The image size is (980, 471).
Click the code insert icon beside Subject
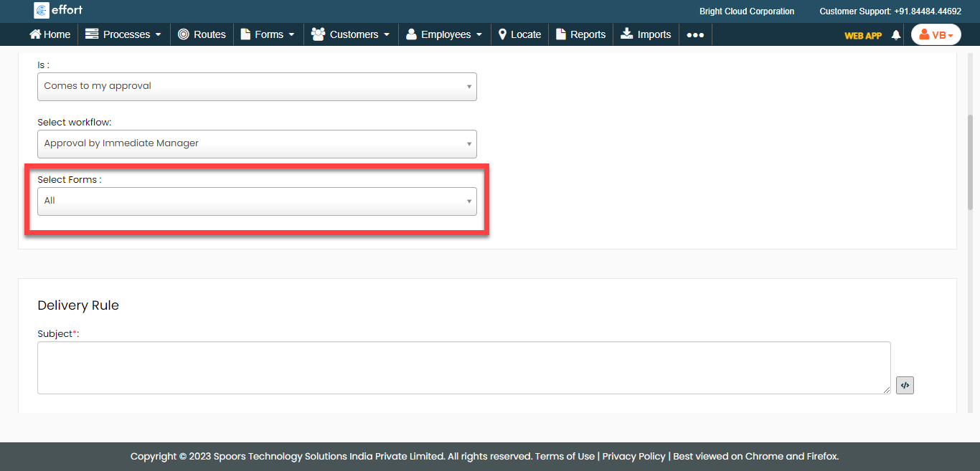click(905, 386)
